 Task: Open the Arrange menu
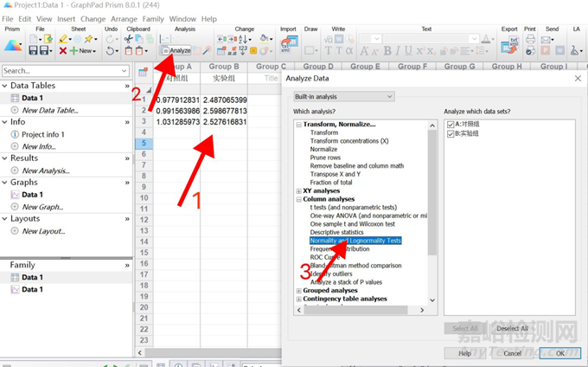(125, 19)
